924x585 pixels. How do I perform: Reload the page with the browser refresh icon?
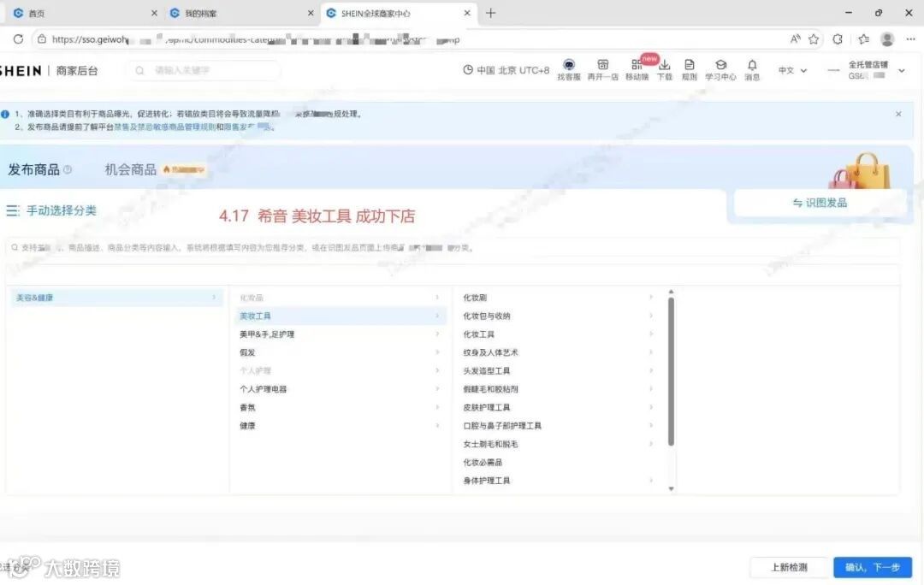tap(18, 38)
